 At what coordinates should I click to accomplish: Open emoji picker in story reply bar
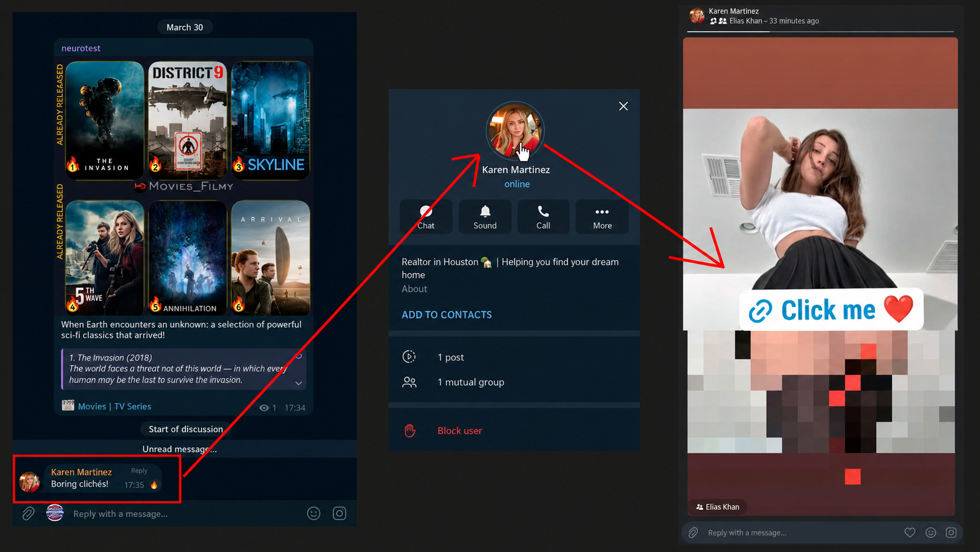[931, 533]
